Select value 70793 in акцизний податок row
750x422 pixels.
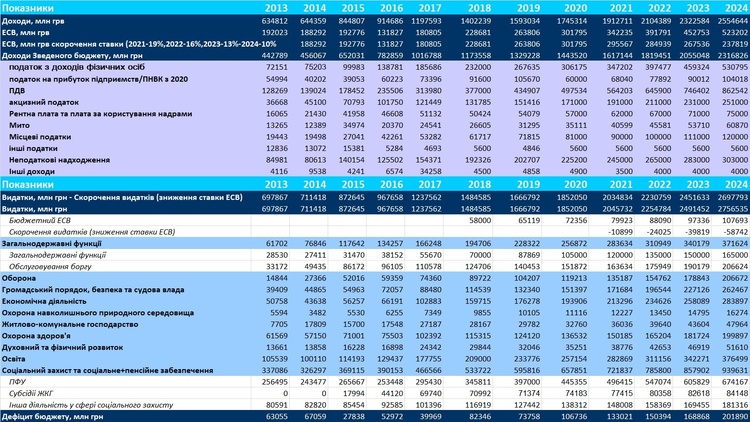(353, 102)
